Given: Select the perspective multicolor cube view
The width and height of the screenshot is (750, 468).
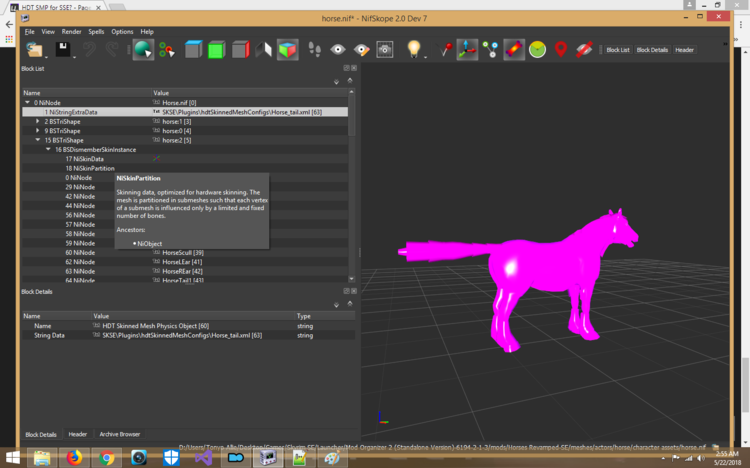Looking at the screenshot, I should 287,50.
